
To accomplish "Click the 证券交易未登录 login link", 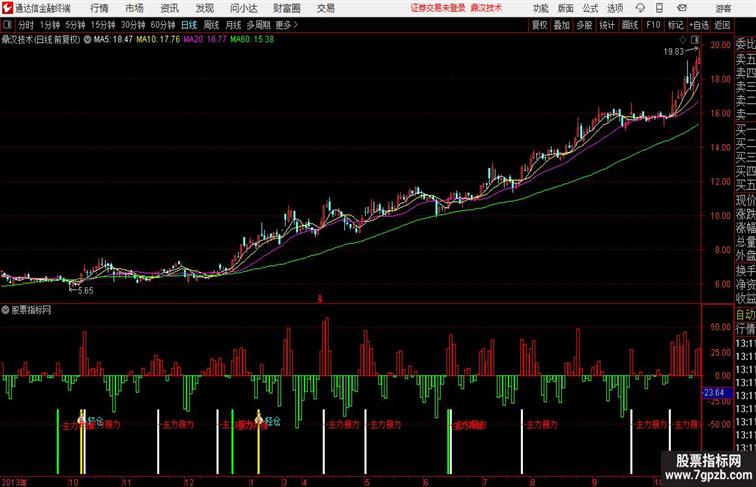I will click(438, 8).
